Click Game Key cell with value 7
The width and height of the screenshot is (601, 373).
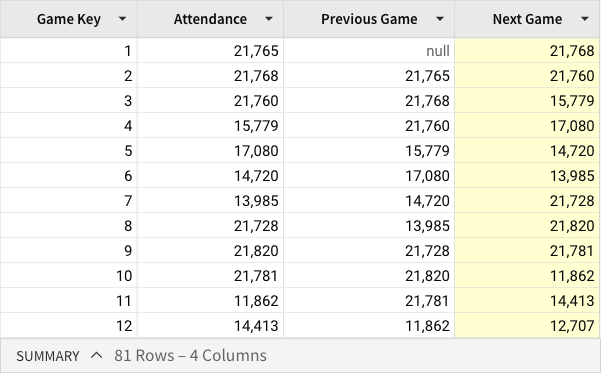[69, 201]
